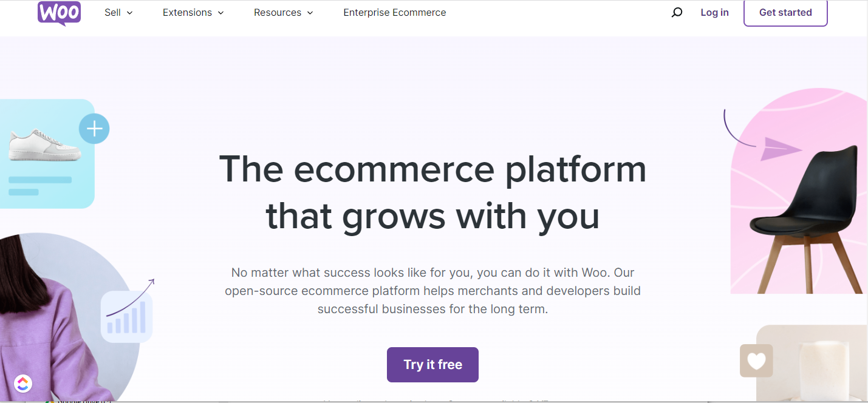Click the Get started button
Viewport: 868px width, 403px height.
click(785, 12)
